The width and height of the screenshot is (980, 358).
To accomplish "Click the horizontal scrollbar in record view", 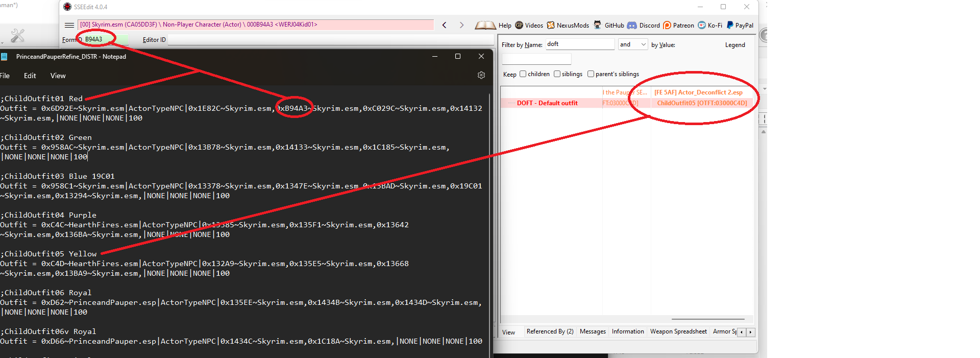I will tap(707, 319).
